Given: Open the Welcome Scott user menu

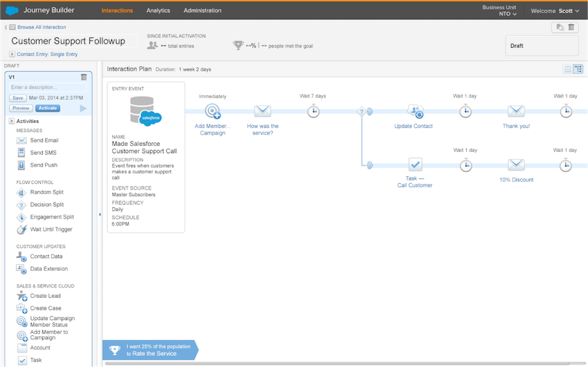Looking at the screenshot, I should click(x=555, y=11).
